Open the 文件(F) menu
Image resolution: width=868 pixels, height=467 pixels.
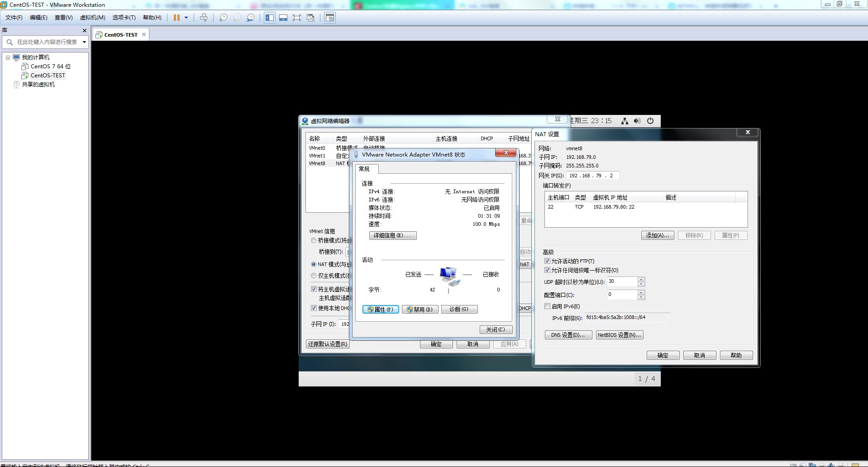(x=14, y=18)
